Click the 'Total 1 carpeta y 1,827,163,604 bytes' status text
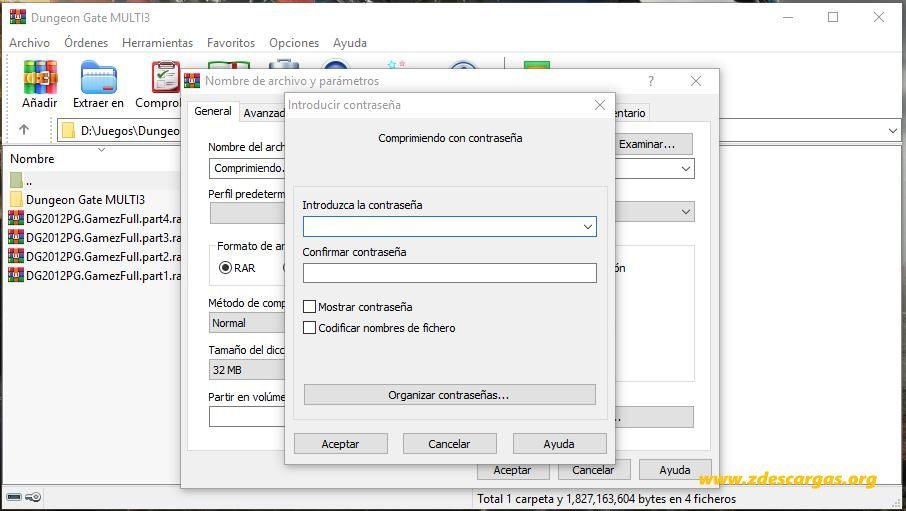The height and width of the screenshot is (511, 906). coord(606,498)
